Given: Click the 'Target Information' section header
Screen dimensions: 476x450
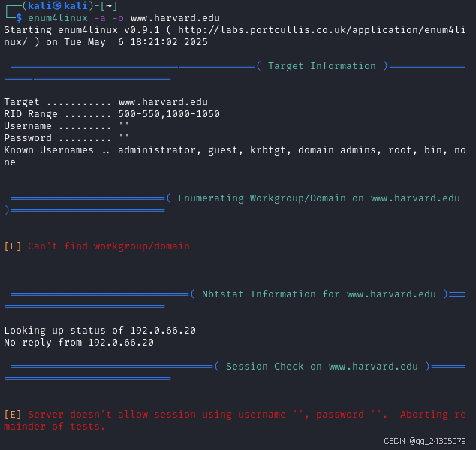Looking at the screenshot, I should [322, 66].
